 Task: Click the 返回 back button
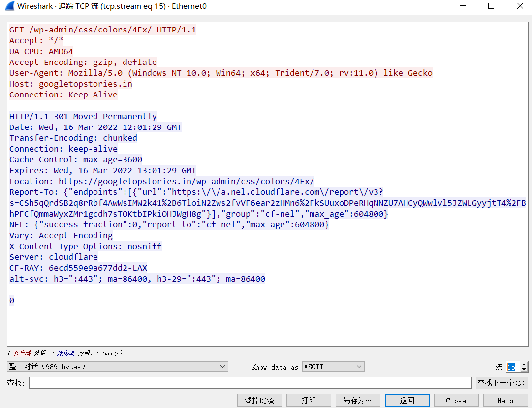tap(407, 400)
